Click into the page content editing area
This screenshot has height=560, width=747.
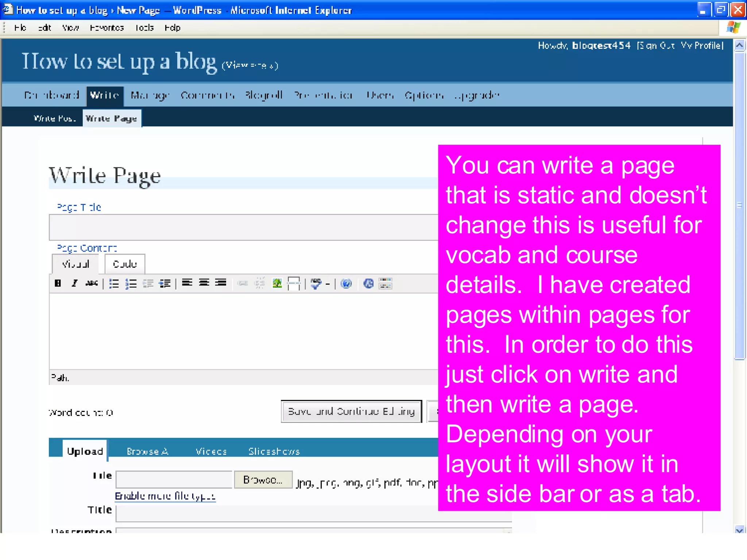[244, 331]
